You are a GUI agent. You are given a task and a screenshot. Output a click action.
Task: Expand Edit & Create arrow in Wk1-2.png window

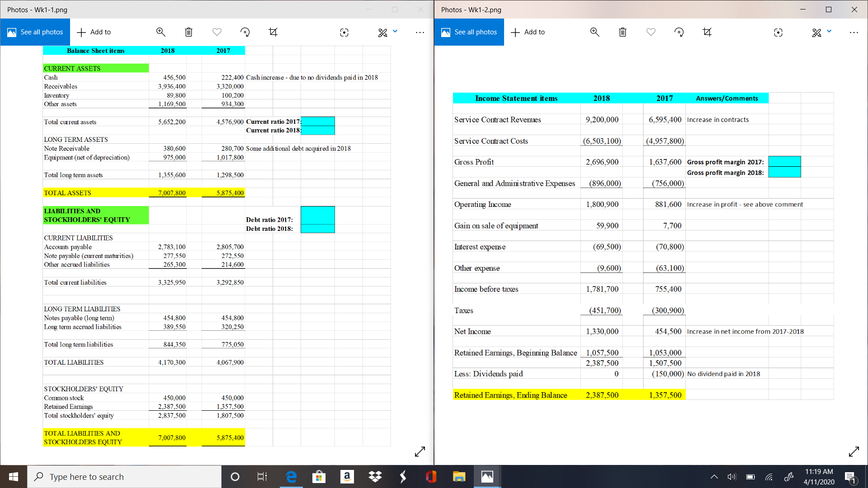pyautogui.click(x=829, y=31)
